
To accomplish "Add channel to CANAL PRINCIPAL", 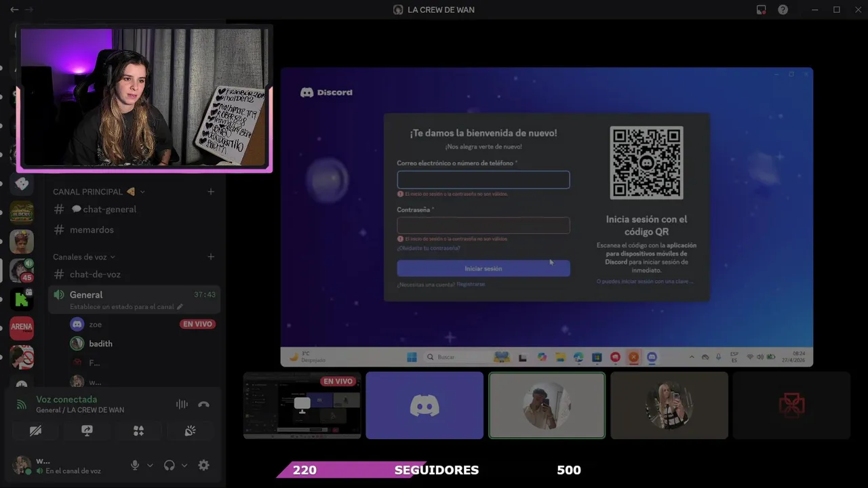I will tap(210, 192).
